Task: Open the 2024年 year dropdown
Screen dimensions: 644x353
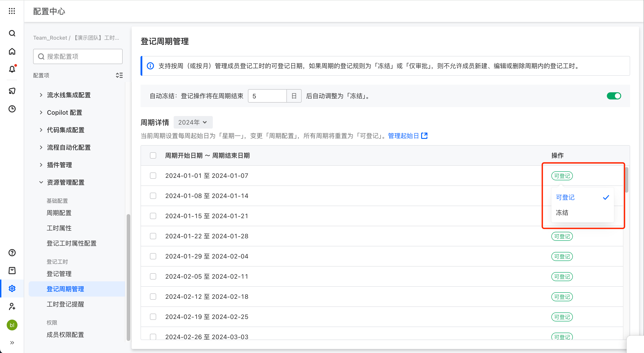Action: coord(193,122)
